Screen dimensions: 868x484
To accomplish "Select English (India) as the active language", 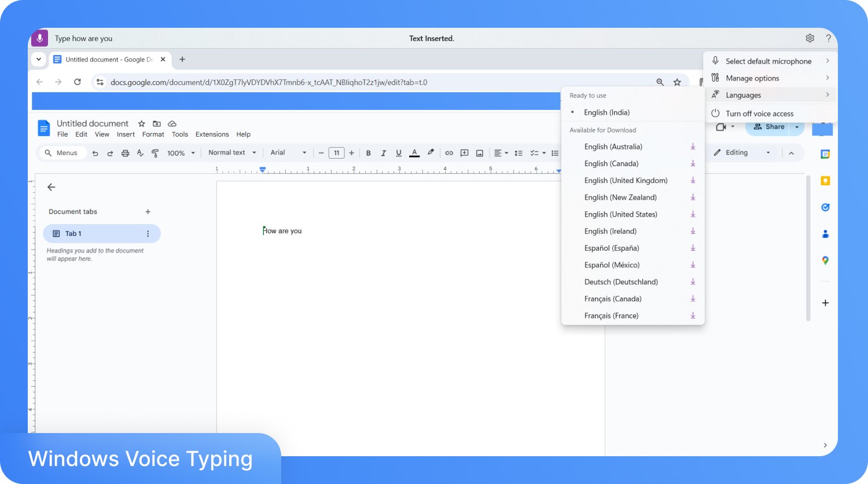I will pyautogui.click(x=608, y=112).
